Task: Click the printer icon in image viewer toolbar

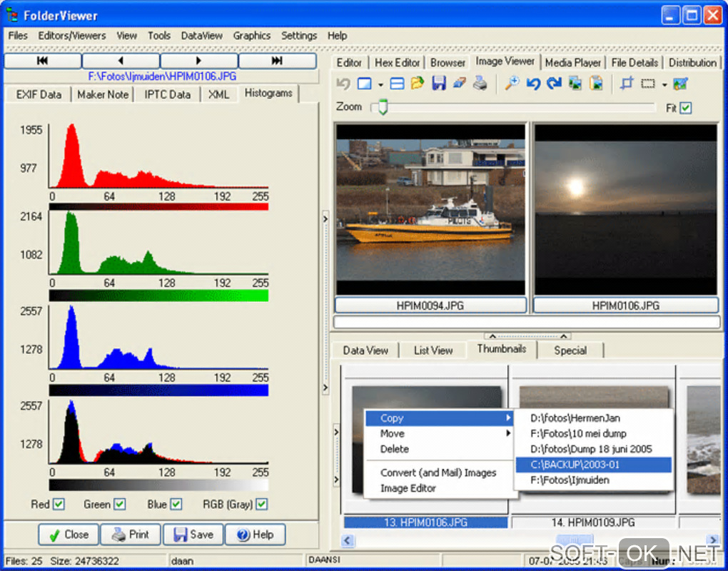Action: (480, 84)
